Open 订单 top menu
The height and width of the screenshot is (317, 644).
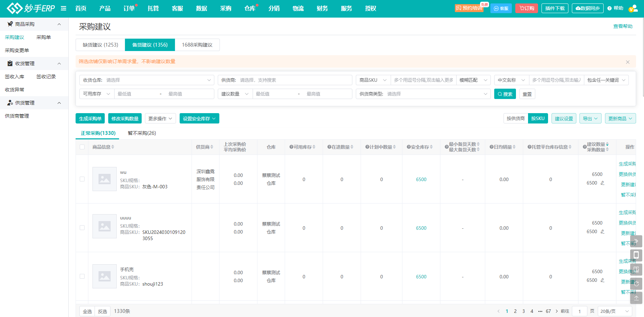tap(129, 8)
